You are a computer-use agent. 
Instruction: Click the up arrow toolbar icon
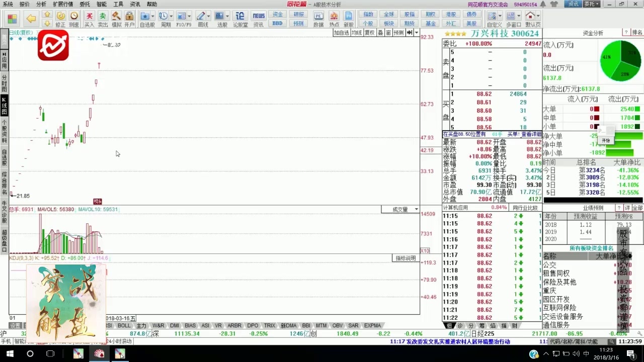tap(47, 15)
